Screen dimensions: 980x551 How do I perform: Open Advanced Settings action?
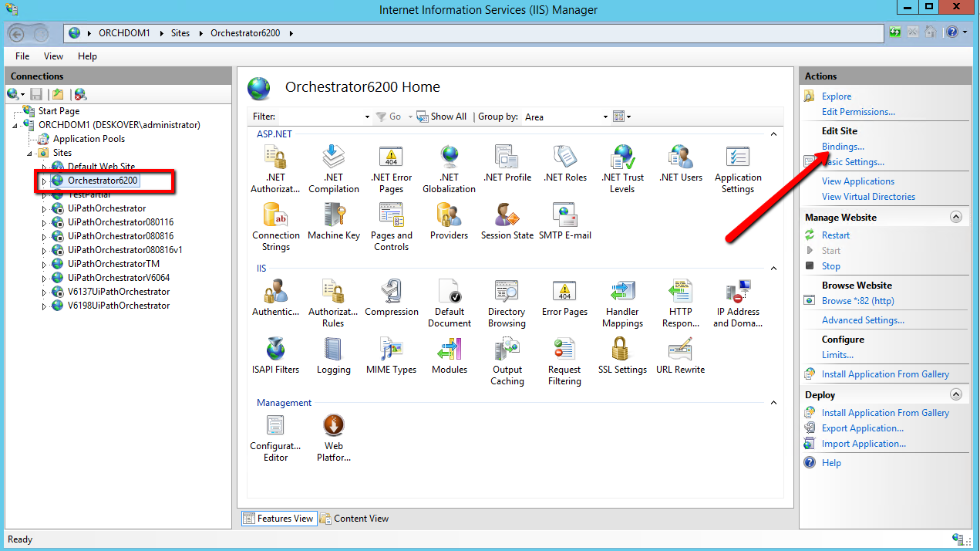tap(863, 320)
